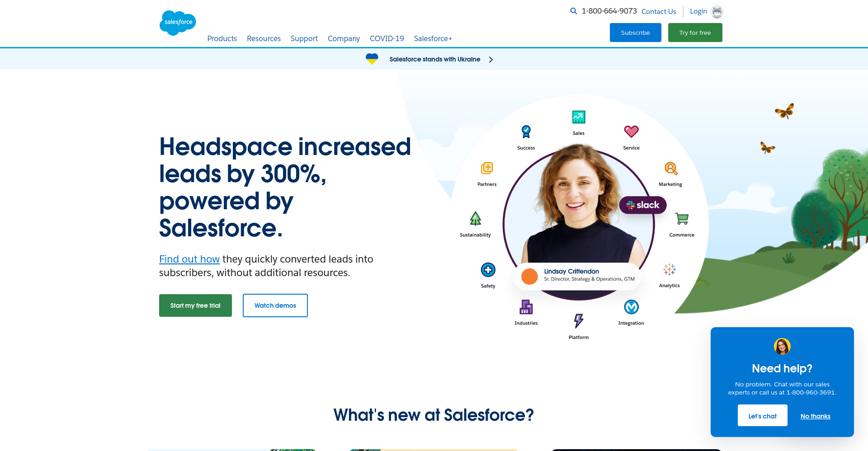
Task: Open search via magnifier icon
Action: point(574,11)
